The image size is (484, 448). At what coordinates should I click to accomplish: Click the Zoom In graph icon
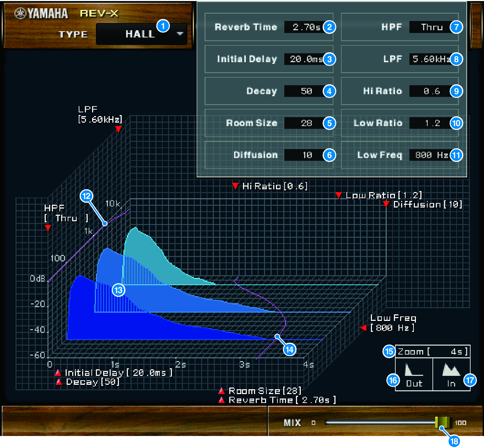click(x=451, y=370)
